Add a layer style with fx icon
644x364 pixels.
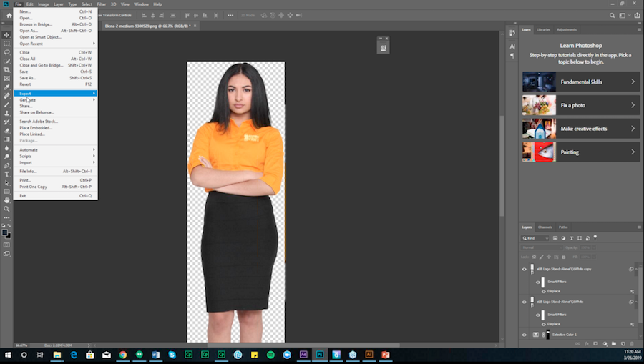coord(586,344)
